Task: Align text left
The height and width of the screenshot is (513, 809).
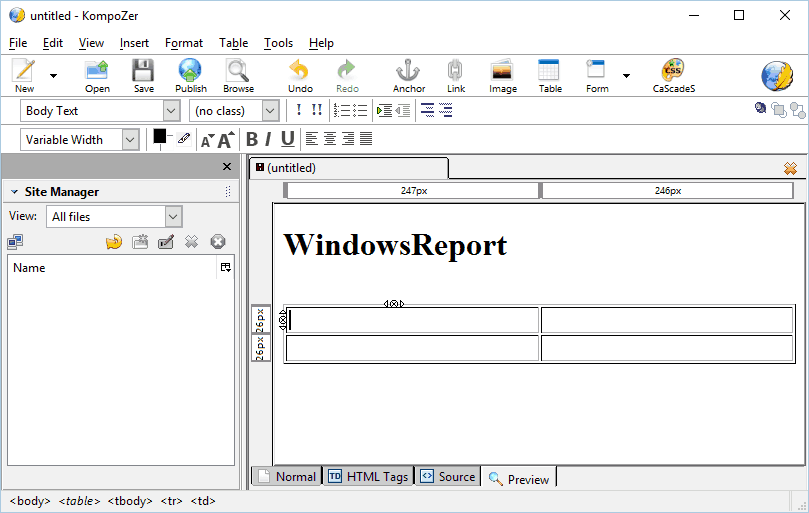Action: point(312,139)
